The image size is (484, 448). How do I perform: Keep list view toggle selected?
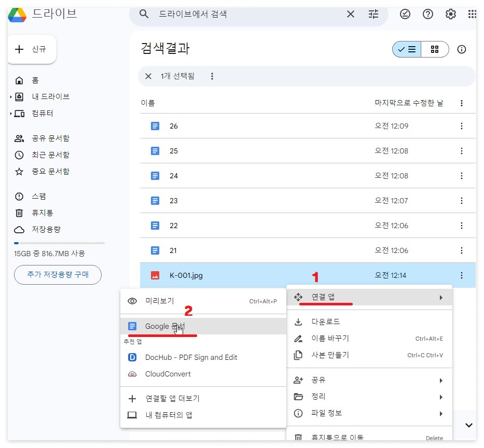[406, 49]
